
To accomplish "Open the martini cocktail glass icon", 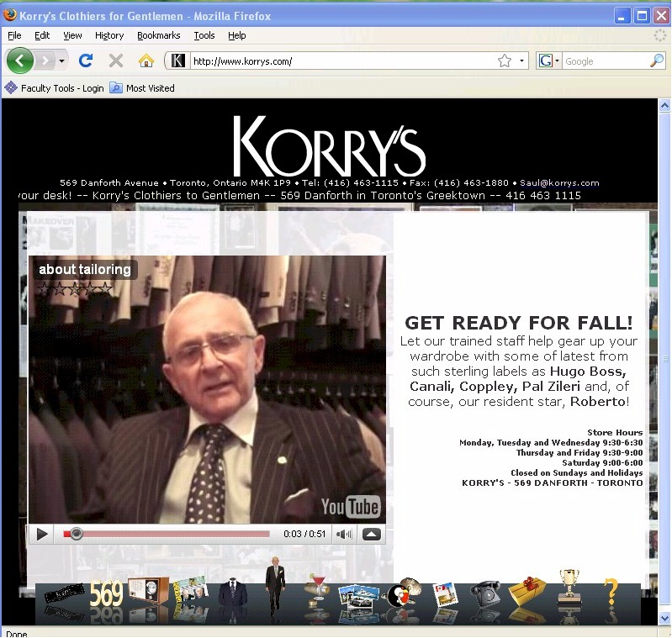I will pos(318,590).
